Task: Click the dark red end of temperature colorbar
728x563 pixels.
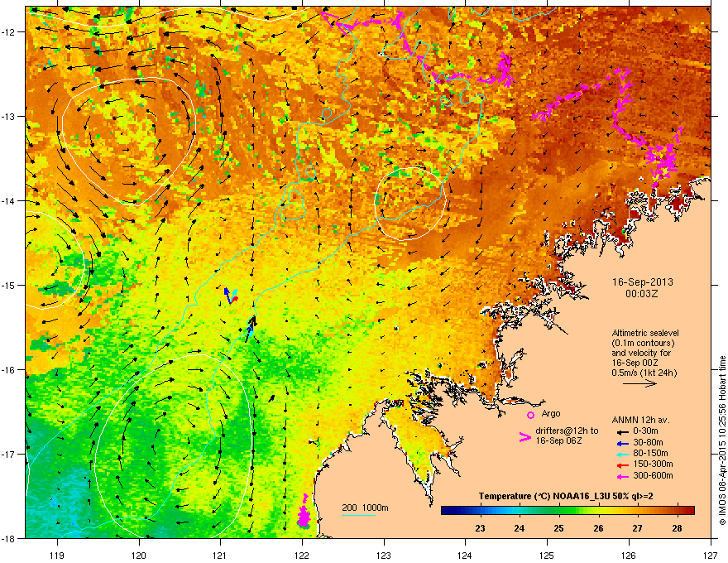Action: tap(690, 511)
